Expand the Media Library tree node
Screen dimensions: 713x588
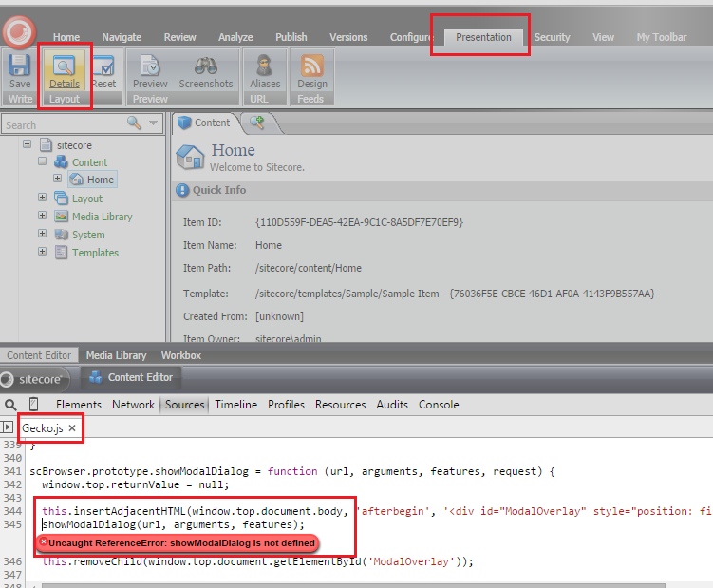point(43,216)
